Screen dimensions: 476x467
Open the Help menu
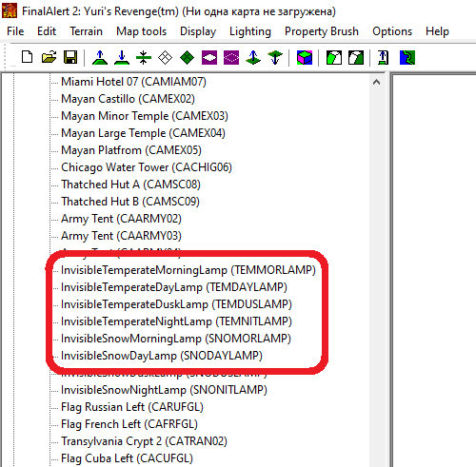tap(437, 31)
